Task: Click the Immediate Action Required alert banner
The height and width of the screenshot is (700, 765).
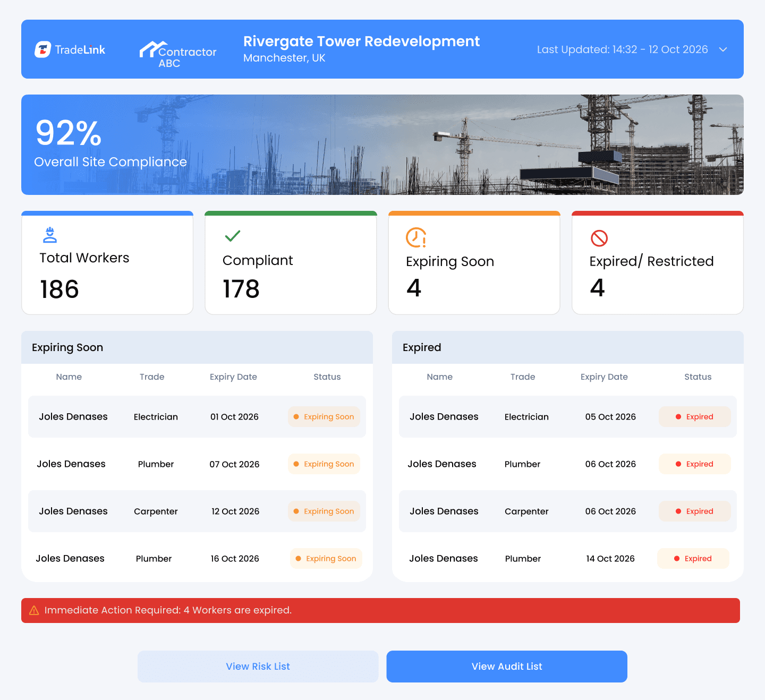Action: [380, 610]
